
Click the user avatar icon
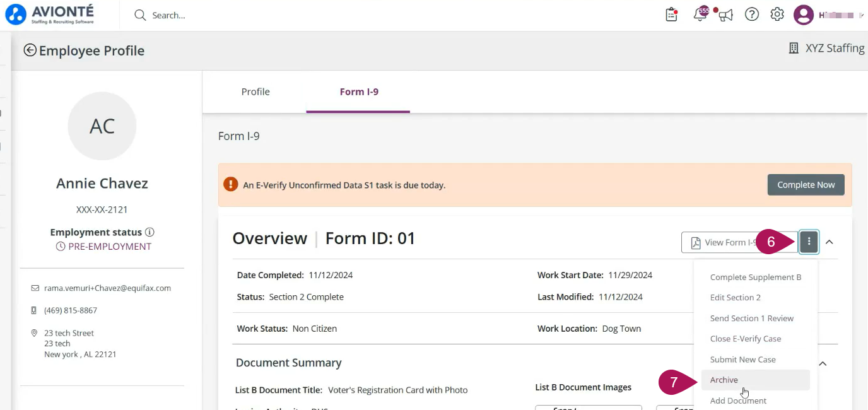click(x=804, y=15)
